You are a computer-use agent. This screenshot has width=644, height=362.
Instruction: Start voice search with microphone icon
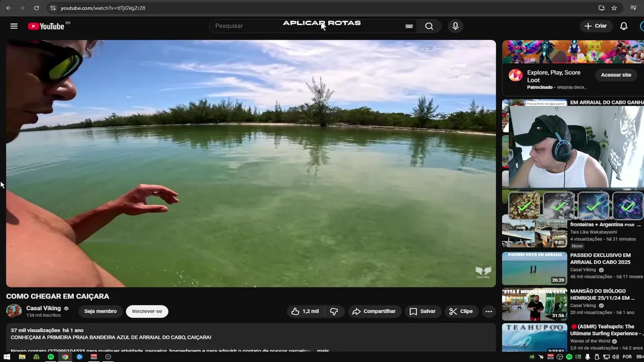click(455, 26)
